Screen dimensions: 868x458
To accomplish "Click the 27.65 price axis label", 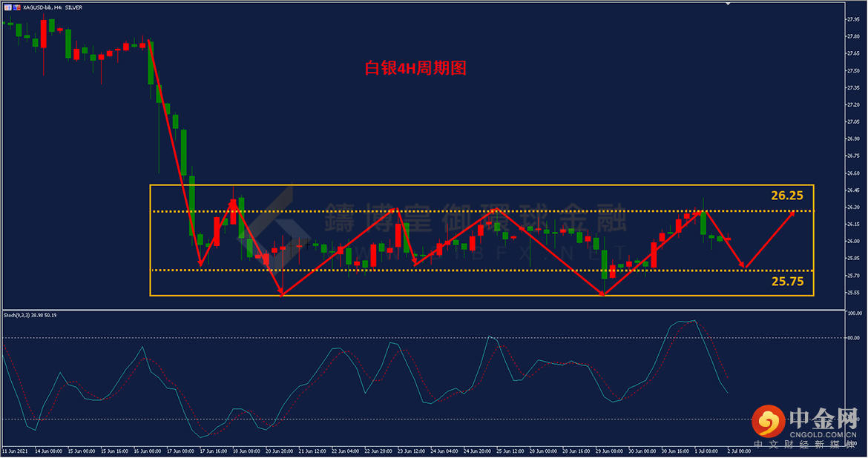I will [x=853, y=53].
